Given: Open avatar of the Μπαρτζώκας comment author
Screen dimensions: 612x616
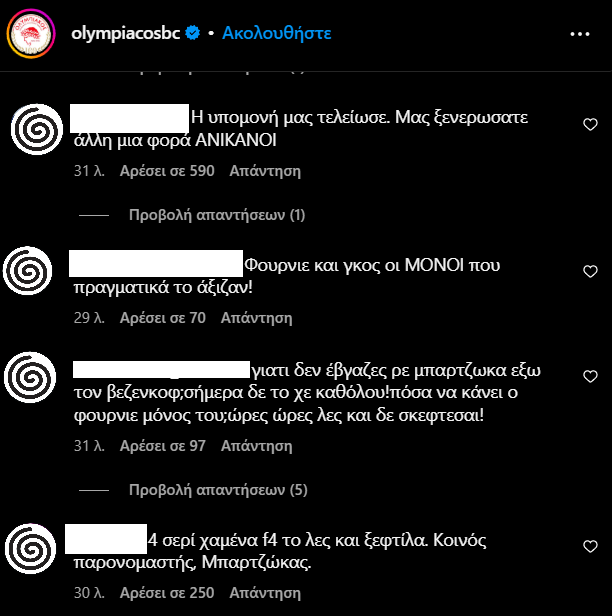Looking at the screenshot, I should (x=31, y=549).
